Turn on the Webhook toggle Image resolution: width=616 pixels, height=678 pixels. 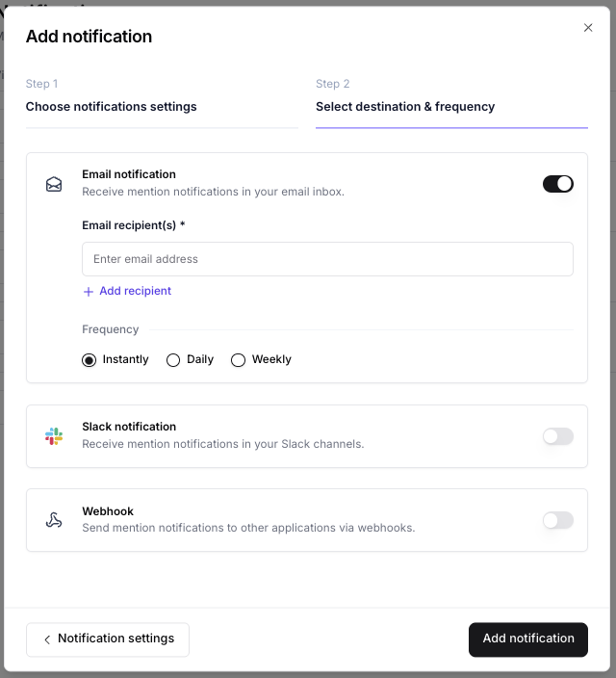click(558, 520)
